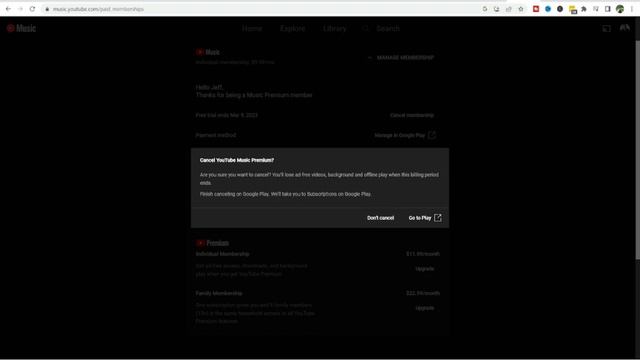Click the Music logo in membership card
The height and width of the screenshot is (360, 640).
208,52
